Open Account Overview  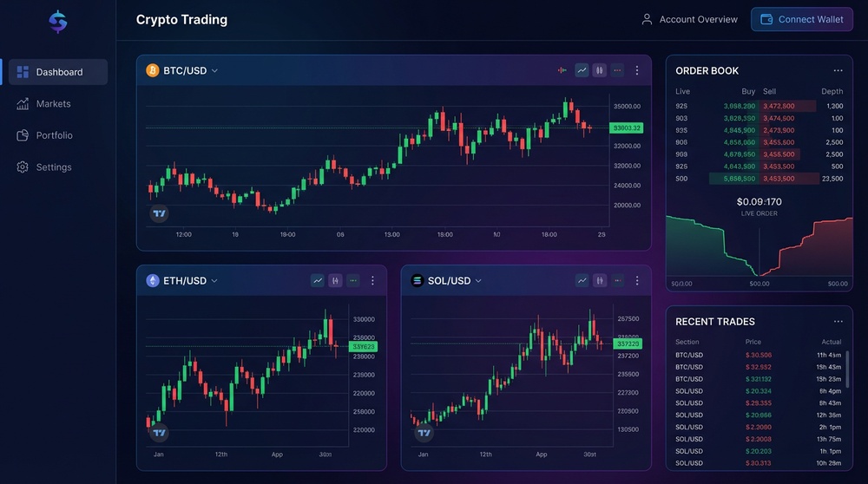[689, 19]
